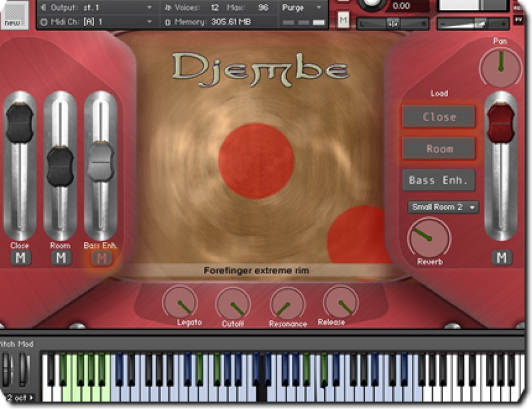532x409 pixels.
Task: Load the Room sample set
Action: tap(439, 148)
